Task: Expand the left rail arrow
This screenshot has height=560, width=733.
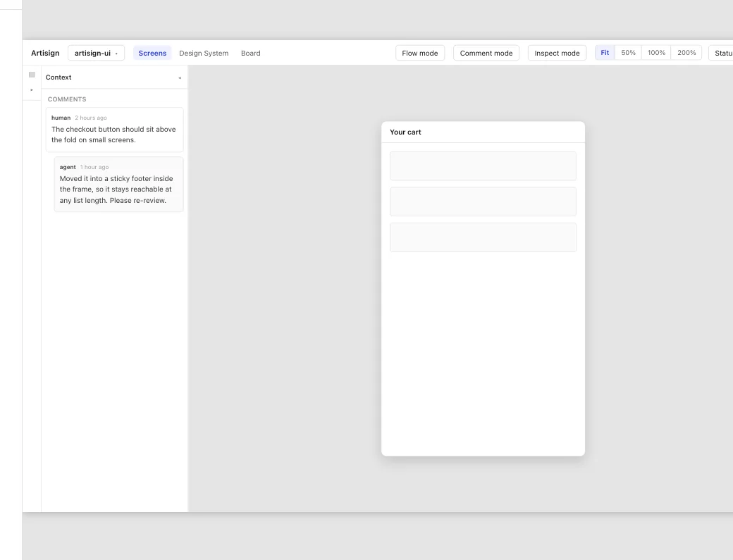Action: tap(32, 89)
